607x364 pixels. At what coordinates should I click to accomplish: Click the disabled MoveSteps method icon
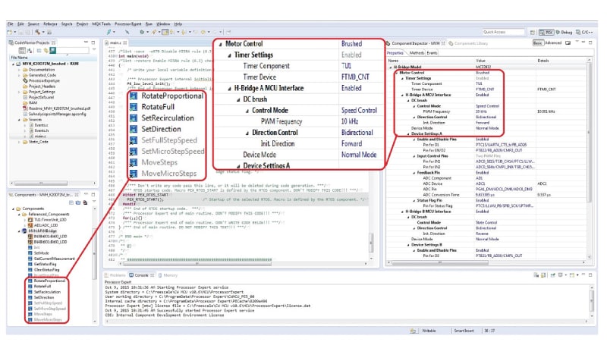click(30, 315)
